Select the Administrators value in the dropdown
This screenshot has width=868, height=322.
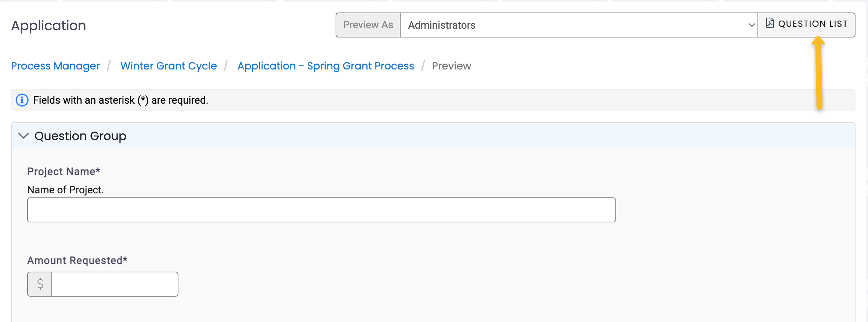[442, 25]
